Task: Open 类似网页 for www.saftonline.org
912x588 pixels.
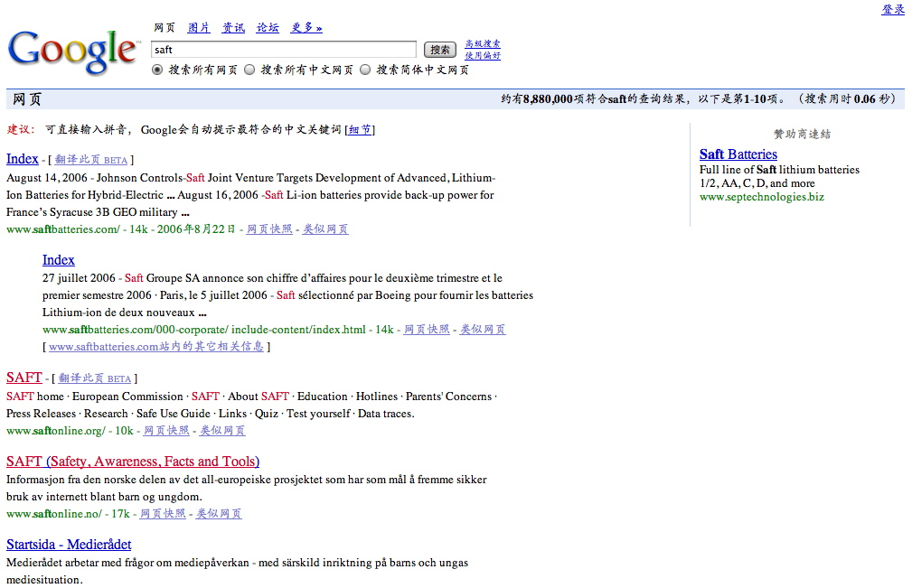Action: [222, 431]
